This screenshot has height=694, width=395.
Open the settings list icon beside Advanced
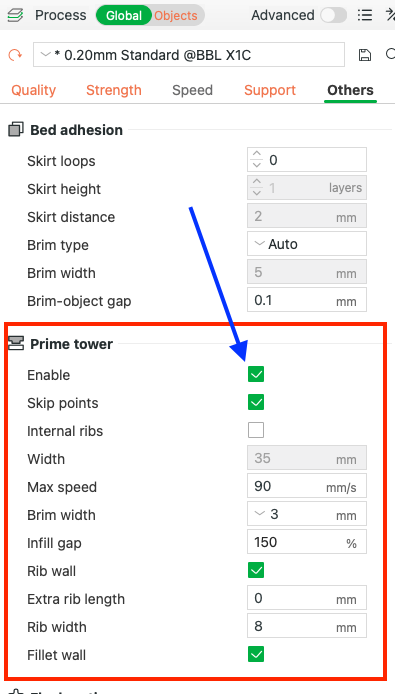364,15
